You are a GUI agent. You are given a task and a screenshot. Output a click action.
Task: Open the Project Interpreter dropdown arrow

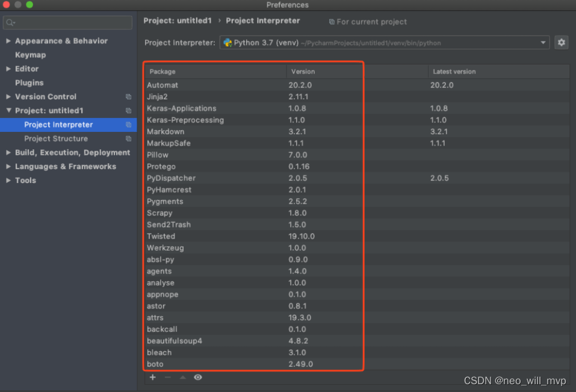coord(543,42)
